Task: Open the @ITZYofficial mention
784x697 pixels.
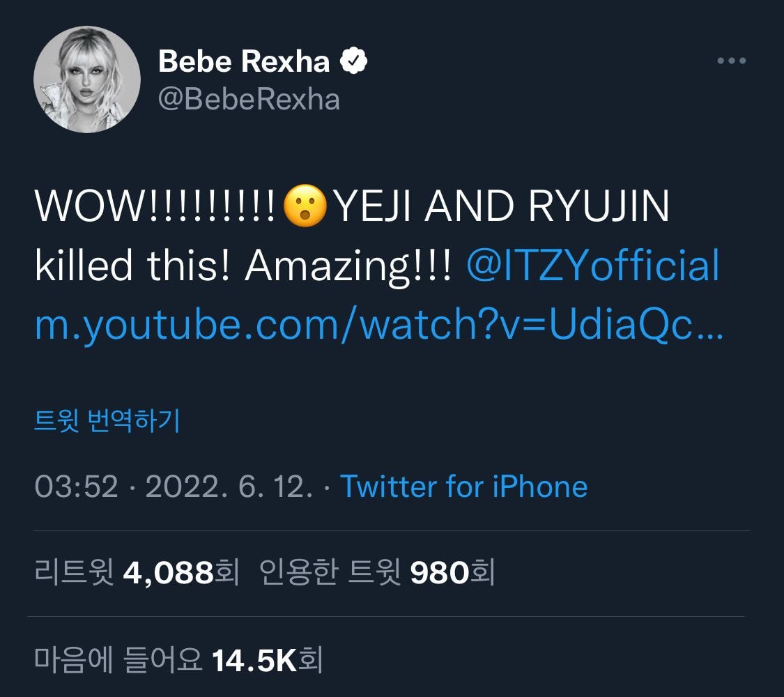Action: click(593, 266)
